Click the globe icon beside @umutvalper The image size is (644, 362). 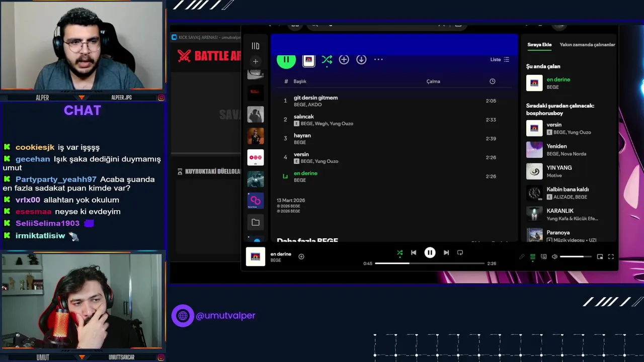tap(183, 316)
